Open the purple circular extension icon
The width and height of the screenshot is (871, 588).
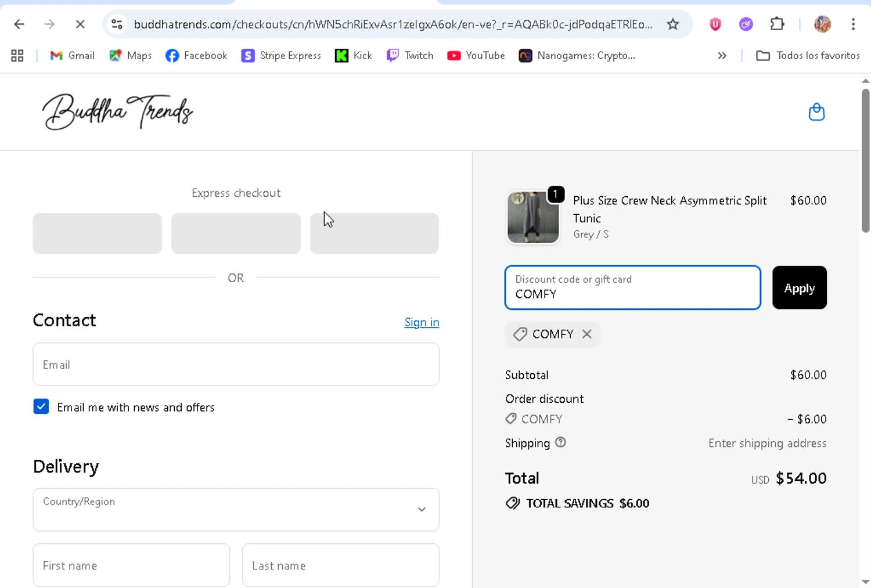(746, 24)
